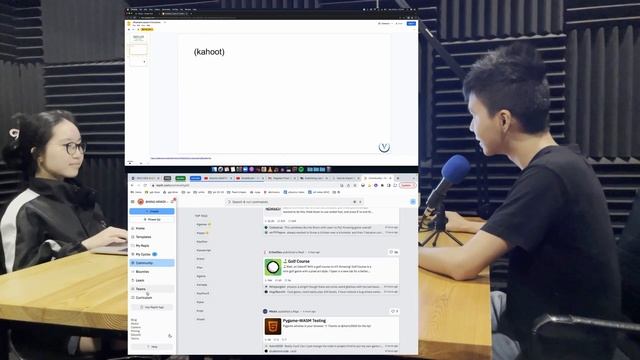Viewport: 640px width, 360px height.
Task: Click the Finder icon in the Dock
Action: (214, 169)
